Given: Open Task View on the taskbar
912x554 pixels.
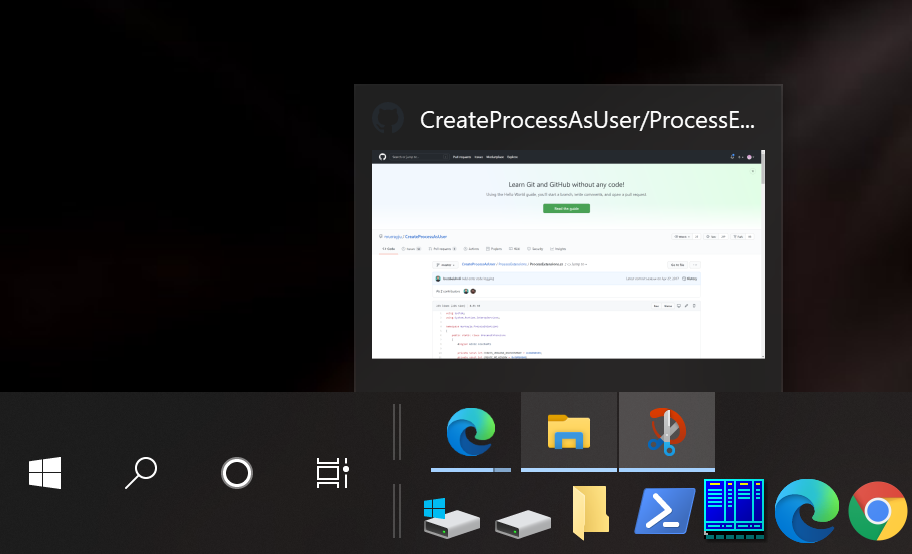Looking at the screenshot, I should 332,473.
